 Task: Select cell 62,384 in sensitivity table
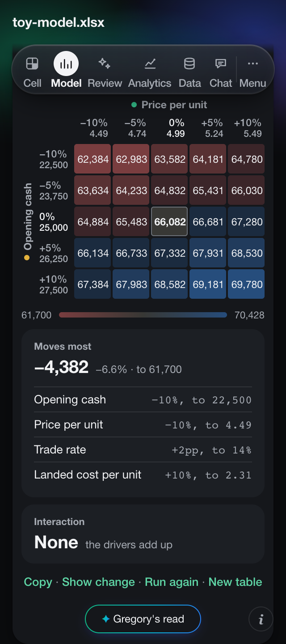pos(93,159)
